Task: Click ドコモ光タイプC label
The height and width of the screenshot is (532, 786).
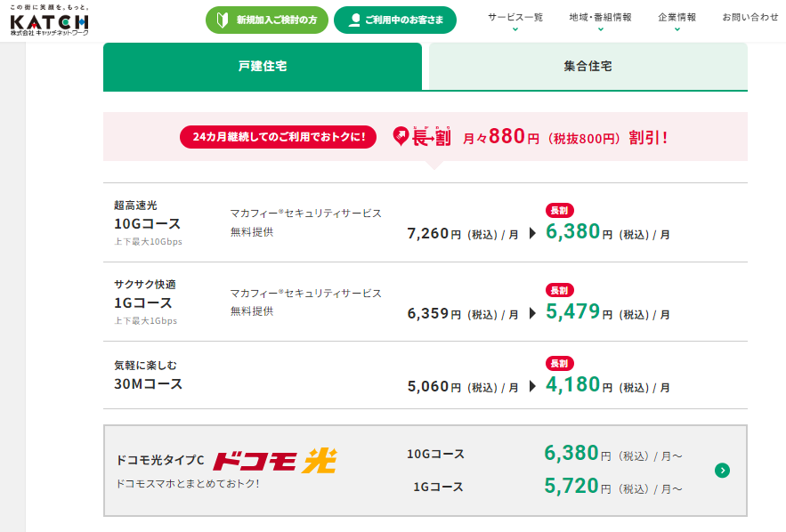Action: click(x=160, y=460)
